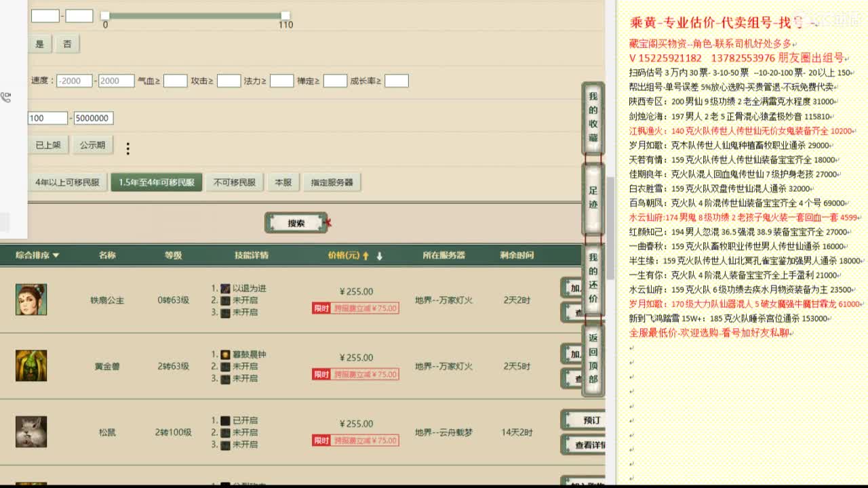Click the 搜索 search button

pyautogui.click(x=296, y=223)
